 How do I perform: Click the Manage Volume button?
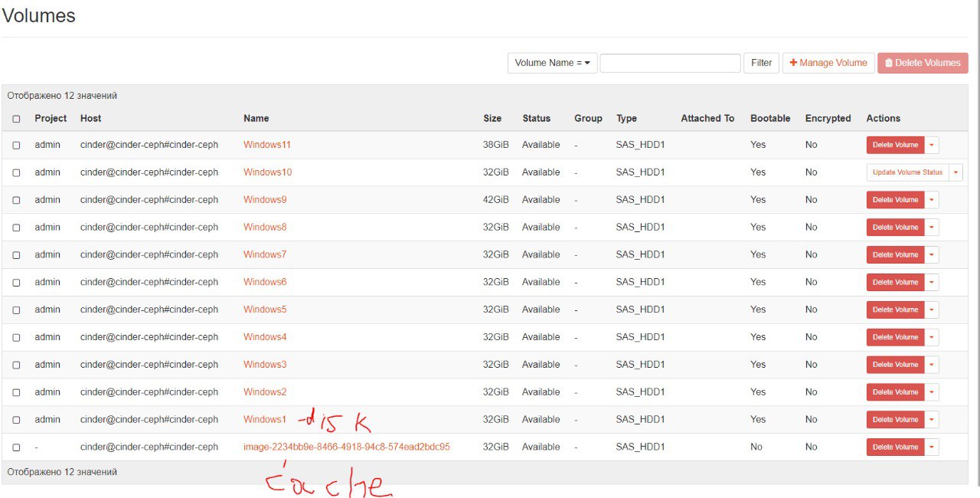[x=828, y=63]
